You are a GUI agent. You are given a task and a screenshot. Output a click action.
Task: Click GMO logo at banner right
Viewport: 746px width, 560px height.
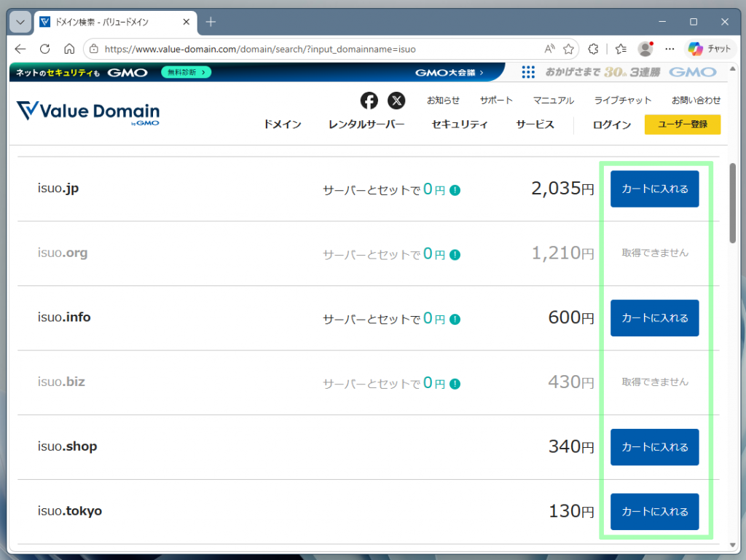(x=693, y=72)
